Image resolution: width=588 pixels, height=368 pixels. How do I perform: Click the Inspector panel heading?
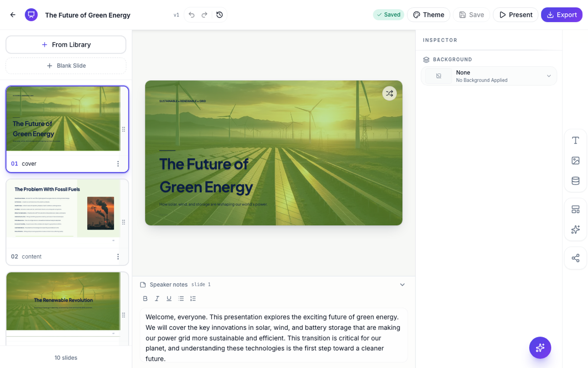(440, 40)
